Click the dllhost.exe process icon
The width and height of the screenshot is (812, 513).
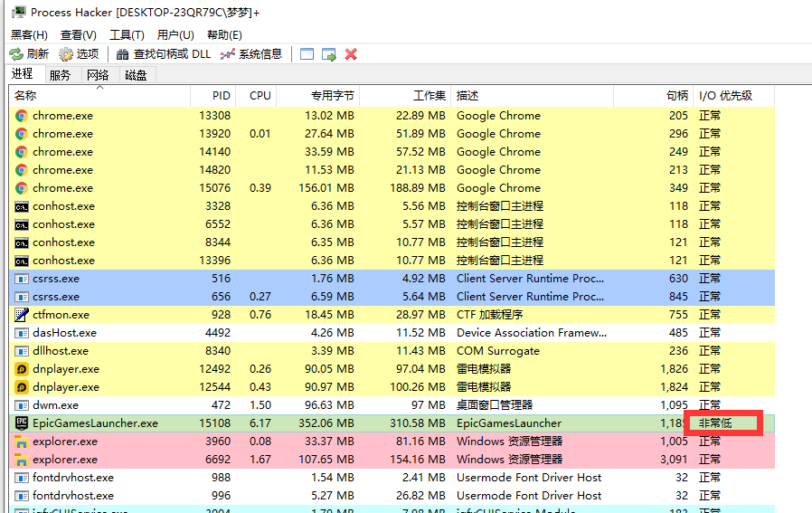click(21, 351)
